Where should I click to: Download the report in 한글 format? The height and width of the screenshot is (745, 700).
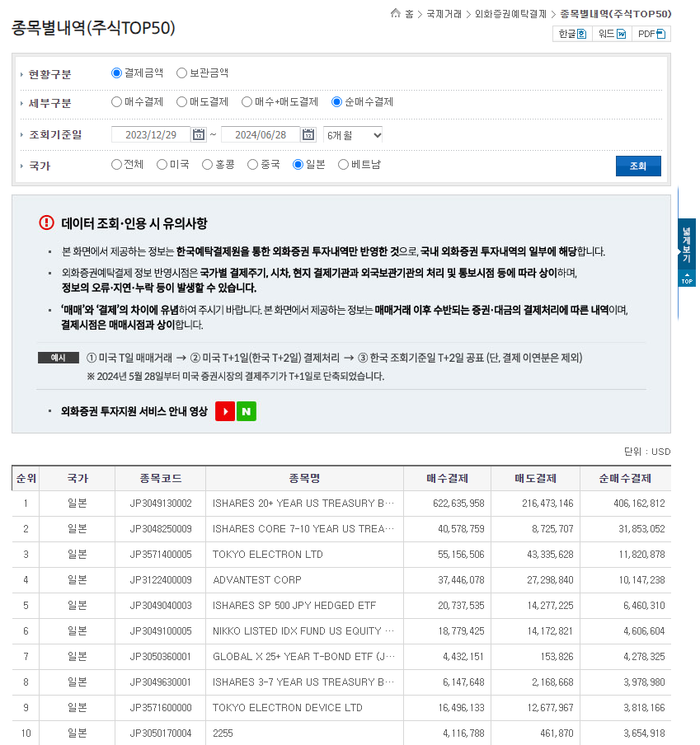point(571,34)
